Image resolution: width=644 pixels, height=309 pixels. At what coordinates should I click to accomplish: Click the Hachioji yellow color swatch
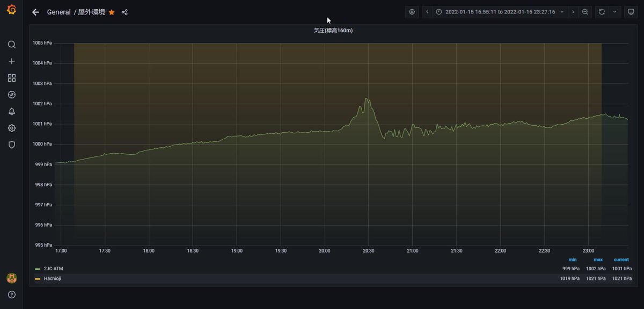tap(38, 278)
